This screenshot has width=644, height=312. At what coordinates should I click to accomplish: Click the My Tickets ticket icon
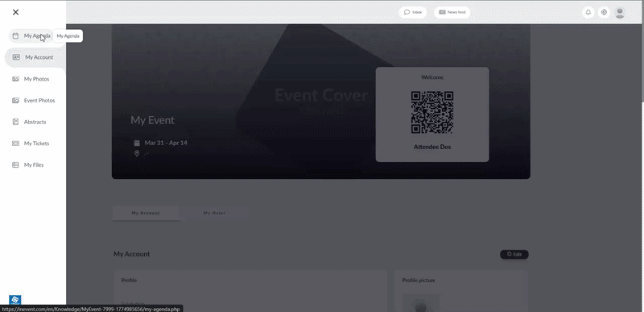15,144
